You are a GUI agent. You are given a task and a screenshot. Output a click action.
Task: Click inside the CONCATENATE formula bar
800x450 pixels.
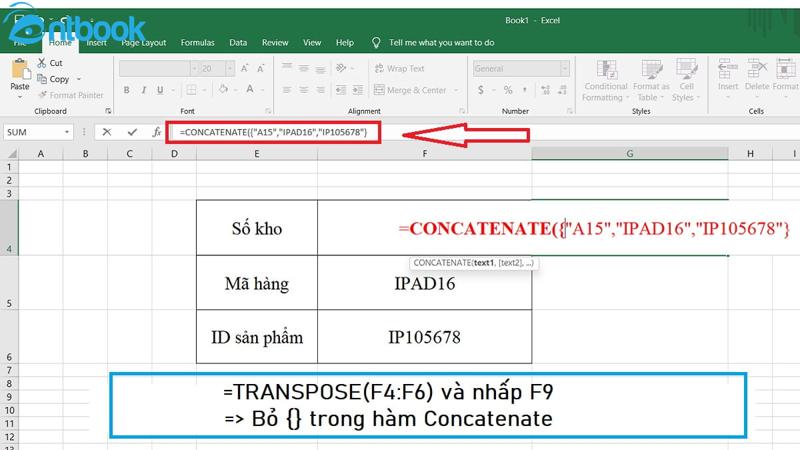(x=273, y=133)
